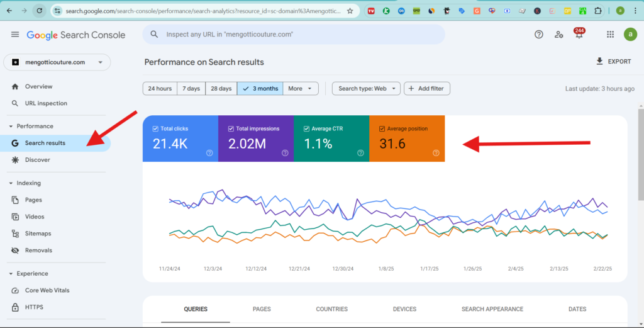Screen dimensions: 644x328
Task: Open Chrome three-dot menu
Action: click(635, 11)
